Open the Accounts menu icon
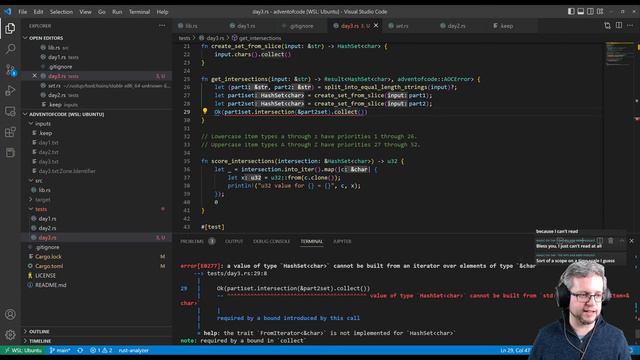640x360 pixels. click(x=10, y=314)
